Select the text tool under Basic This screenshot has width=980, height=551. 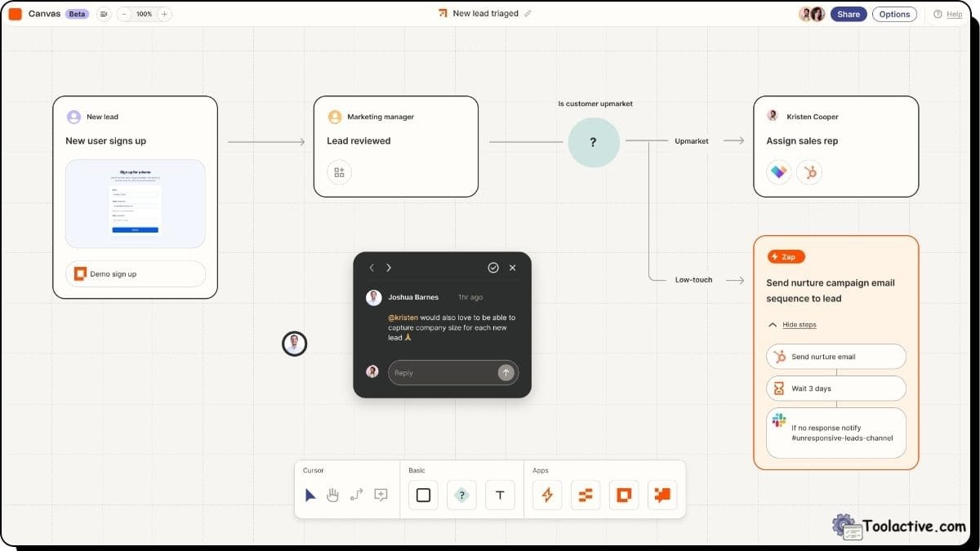pos(500,495)
